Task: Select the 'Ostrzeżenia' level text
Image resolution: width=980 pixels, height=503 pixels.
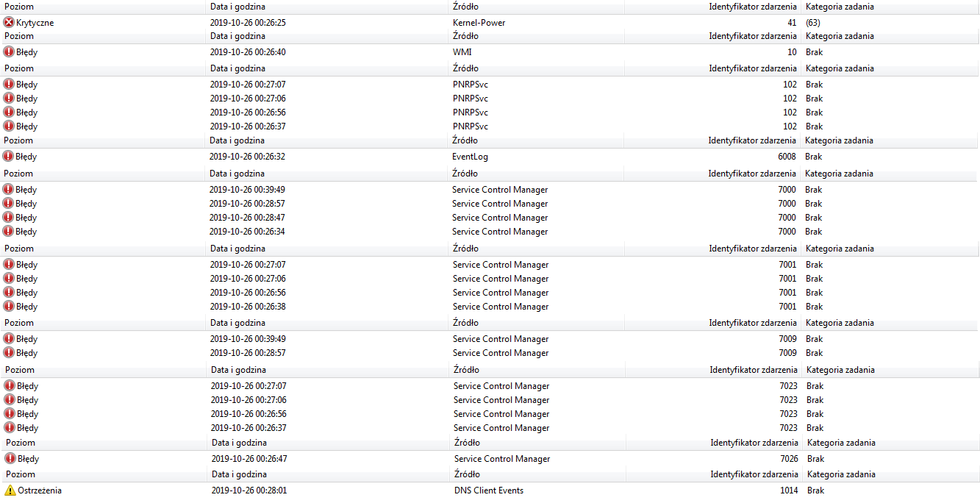Action: coord(40,490)
